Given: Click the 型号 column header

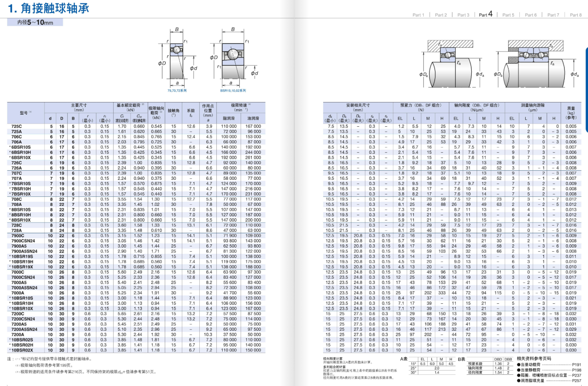Looking at the screenshot, I should coord(25,112).
